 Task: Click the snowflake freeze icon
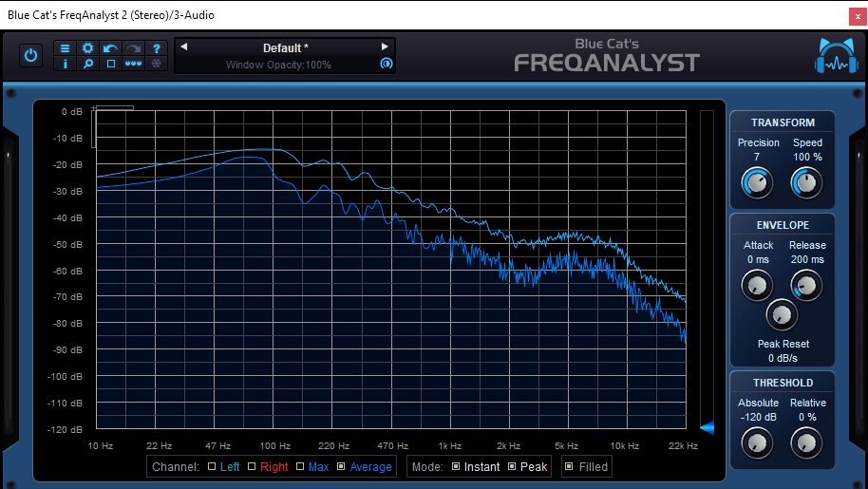coord(157,64)
